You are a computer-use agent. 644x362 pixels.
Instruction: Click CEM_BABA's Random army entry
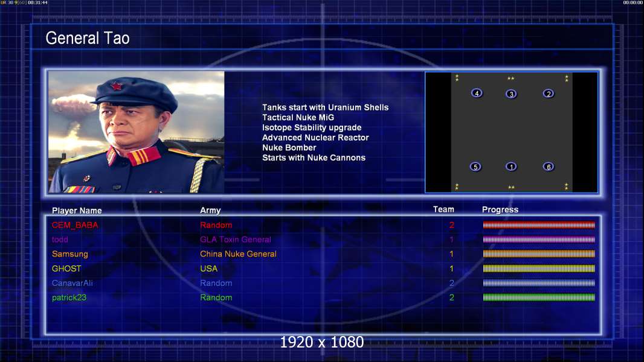click(x=216, y=225)
